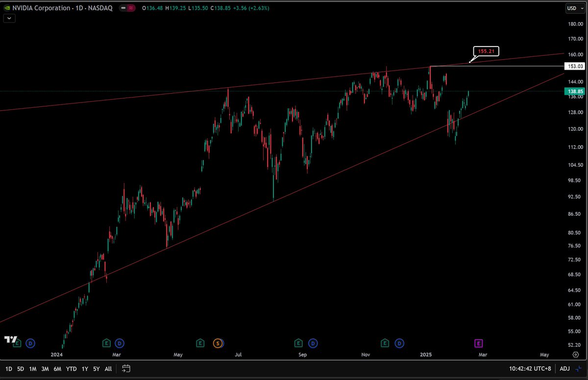This screenshot has width=588, height=380.
Task: Click the orange S split marker
Action: (218, 343)
